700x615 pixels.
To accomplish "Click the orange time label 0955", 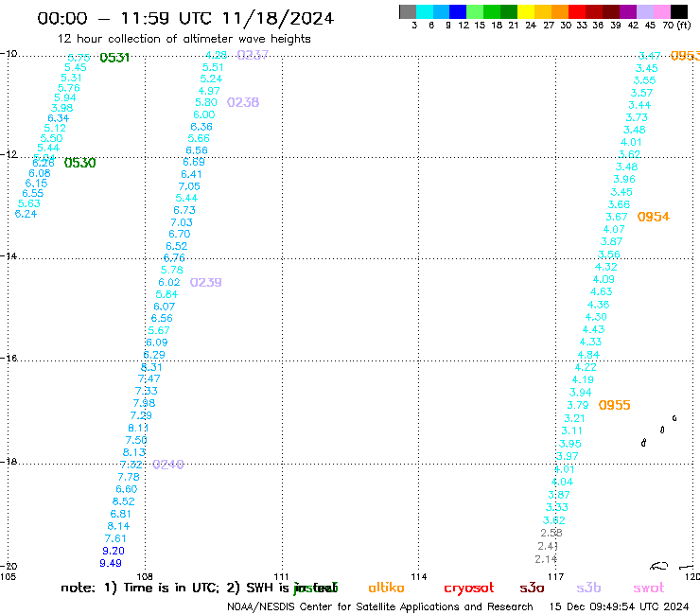I will pyautogui.click(x=614, y=406).
